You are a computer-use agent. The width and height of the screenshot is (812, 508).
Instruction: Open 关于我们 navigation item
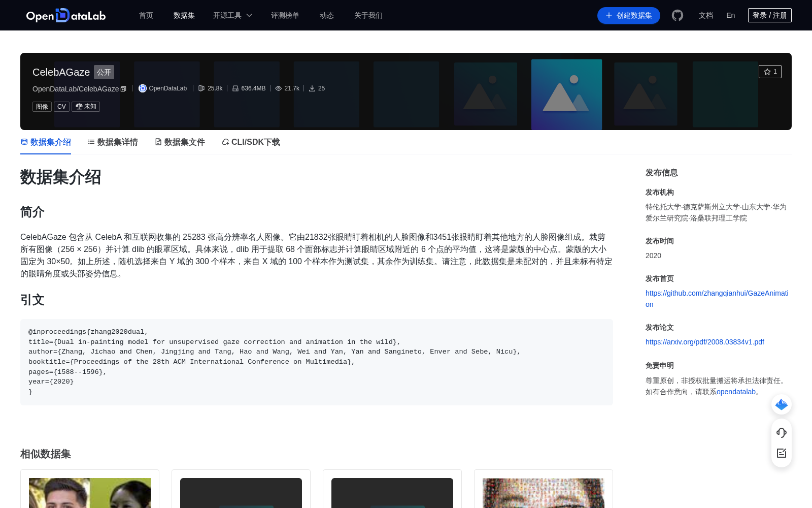(368, 15)
